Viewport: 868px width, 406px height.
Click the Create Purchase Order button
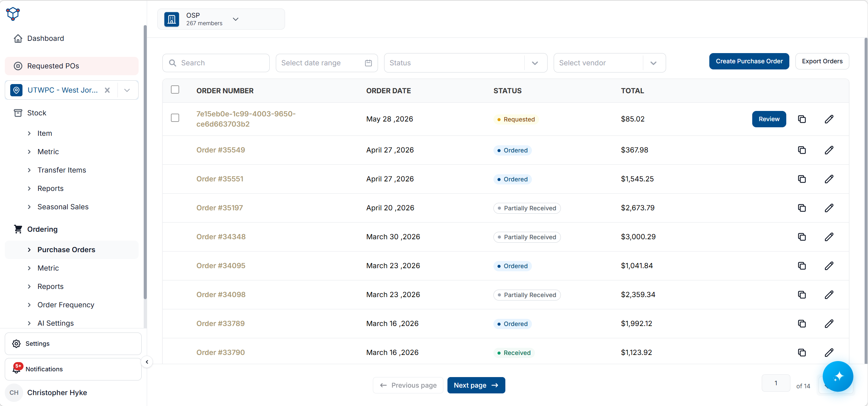pos(749,61)
